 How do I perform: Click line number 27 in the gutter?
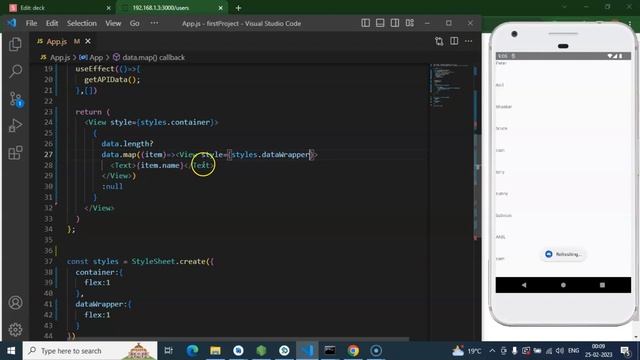[48, 155]
